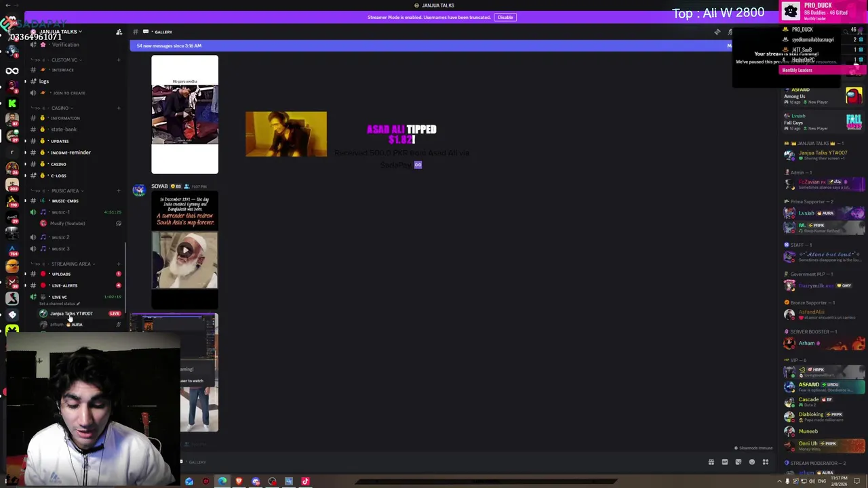Show hidden system tray icons

coord(778,482)
